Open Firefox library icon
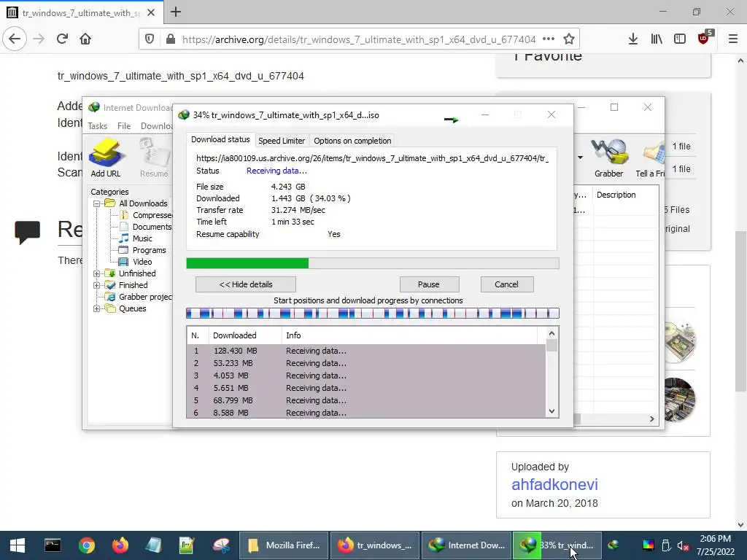 tap(657, 39)
